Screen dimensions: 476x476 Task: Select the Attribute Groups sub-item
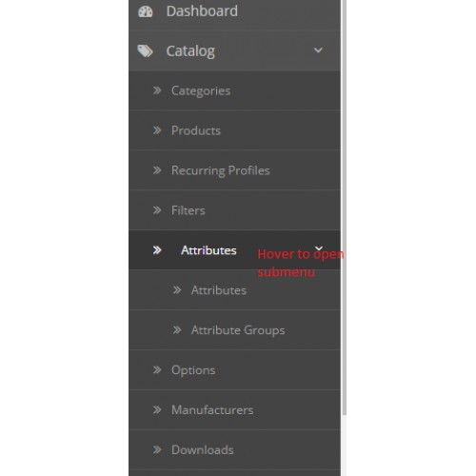[235, 330]
